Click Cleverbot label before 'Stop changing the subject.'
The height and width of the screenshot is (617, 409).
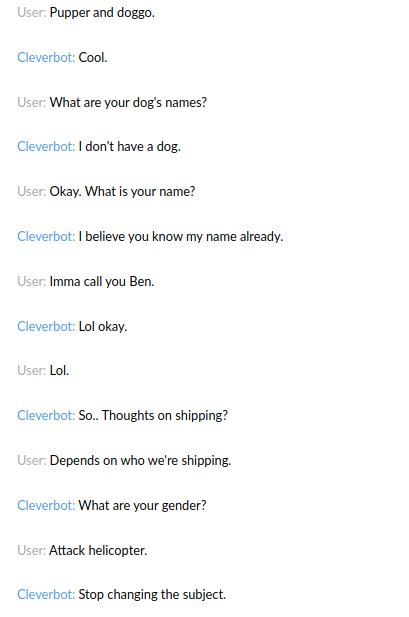point(46,595)
